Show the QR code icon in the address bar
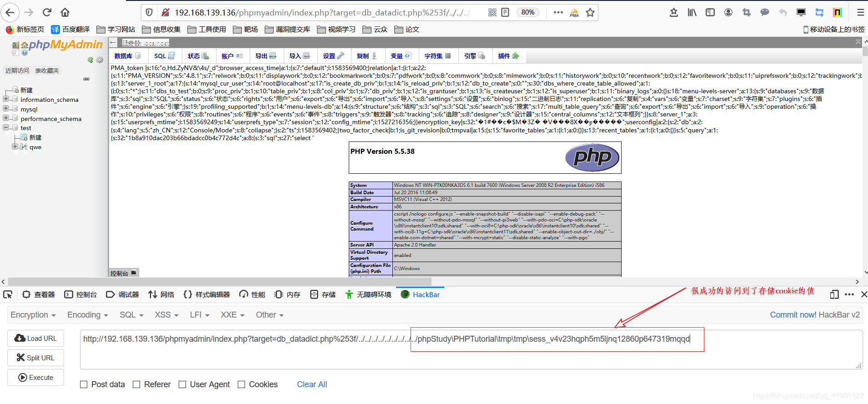The width and height of the screenshot is (868, 404). point(492,12)
